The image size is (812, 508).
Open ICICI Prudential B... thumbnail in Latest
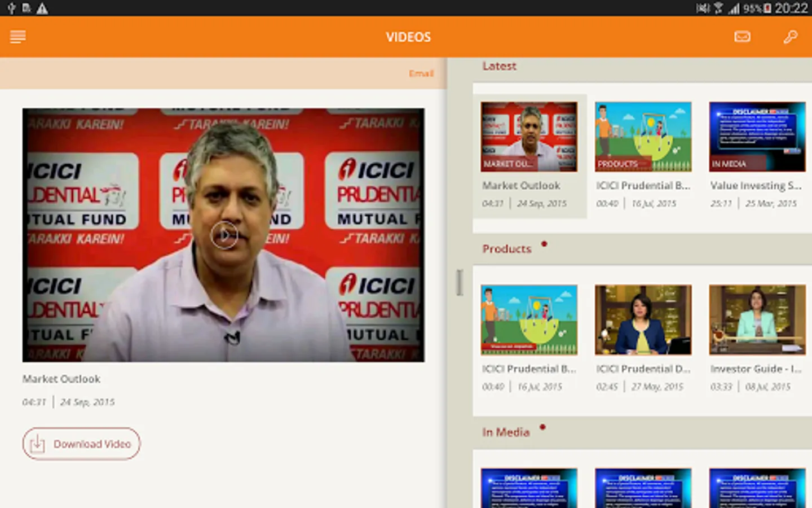click(643, 137)
